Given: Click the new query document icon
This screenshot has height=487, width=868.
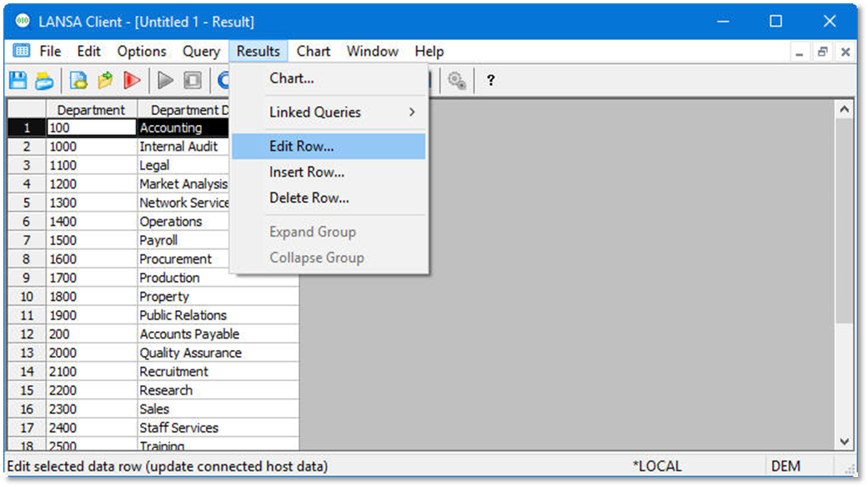Looking at the screenshot, I should point(78,80).
